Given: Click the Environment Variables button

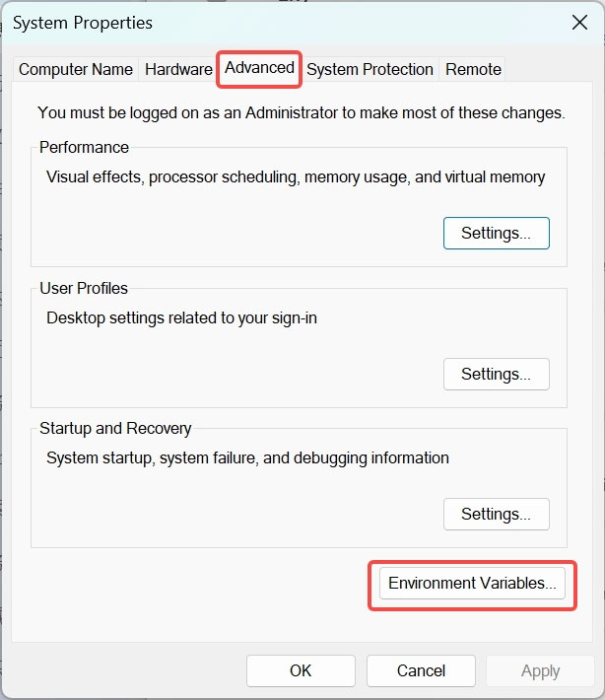Looking at the screenshot, I should coord(472,583).
